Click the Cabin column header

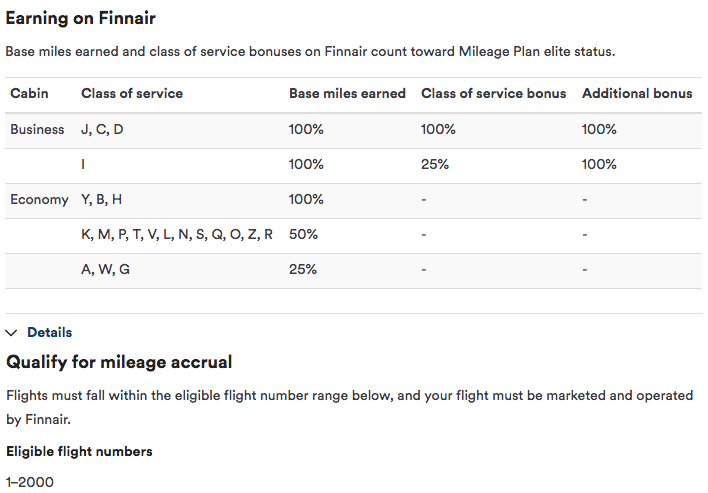(29, 94)
